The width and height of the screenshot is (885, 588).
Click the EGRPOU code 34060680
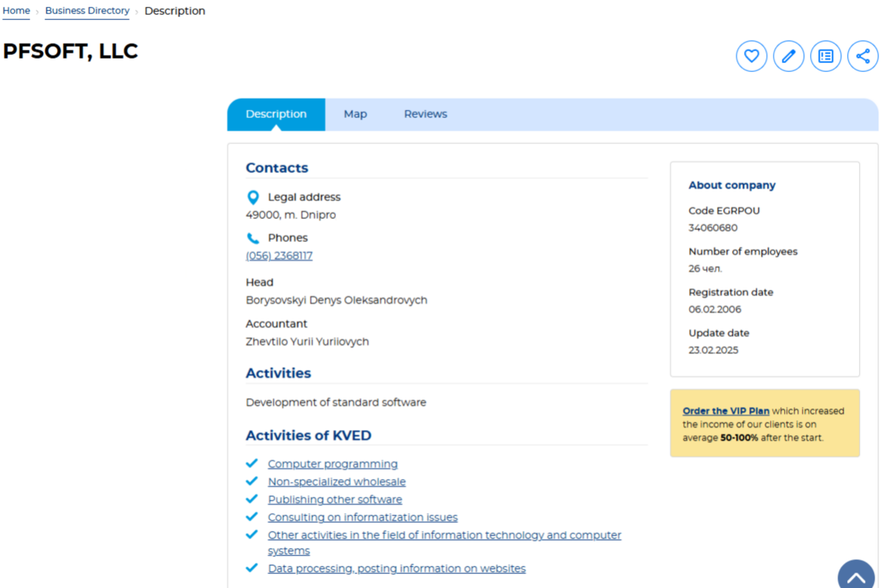coord(713,228)
